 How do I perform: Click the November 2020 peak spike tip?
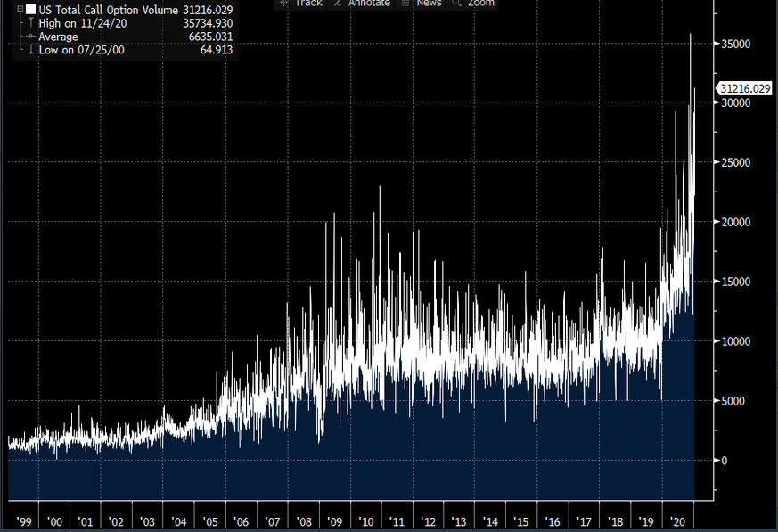[x=690, y=35]
